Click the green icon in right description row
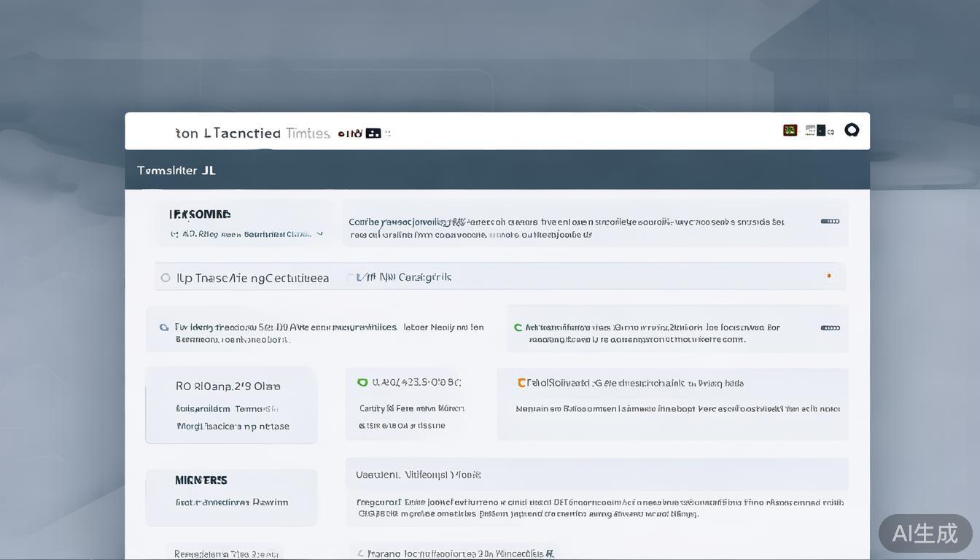 (x=518, y=328)
